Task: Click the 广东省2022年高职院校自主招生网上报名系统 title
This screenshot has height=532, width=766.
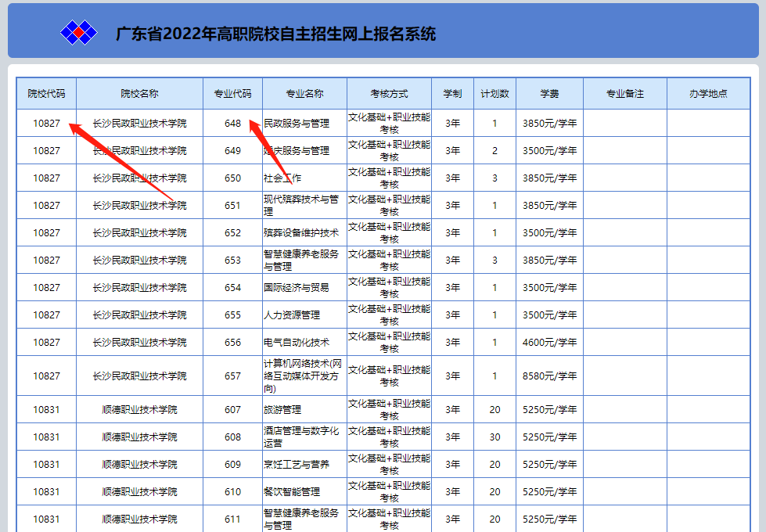Action: tap(275, 34)
